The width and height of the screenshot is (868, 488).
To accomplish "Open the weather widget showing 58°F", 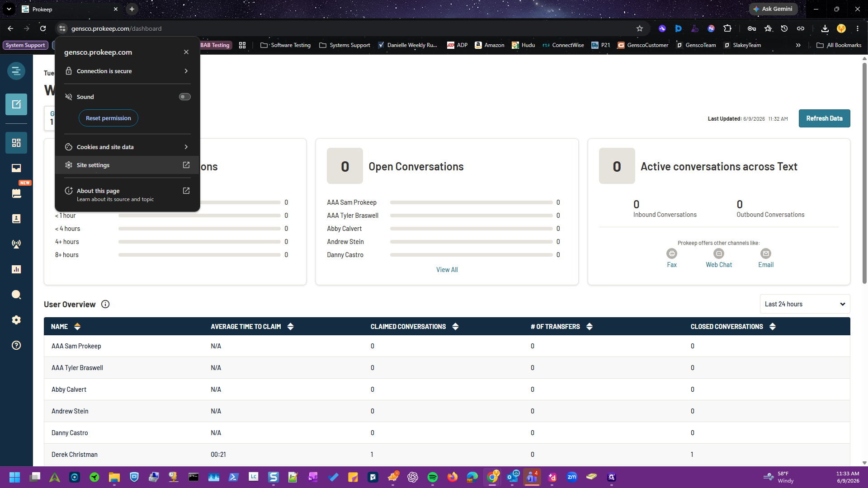I will 778,477.
